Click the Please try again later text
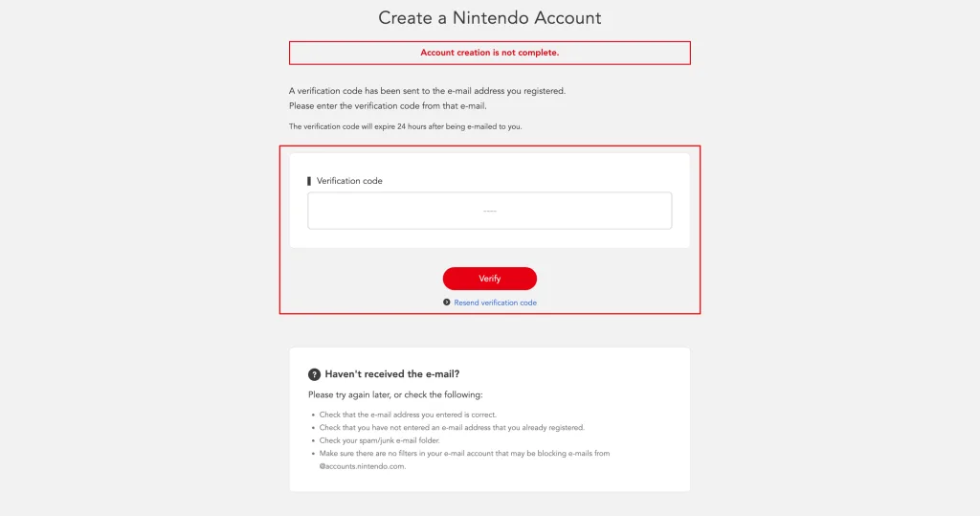 coord(395,394)
